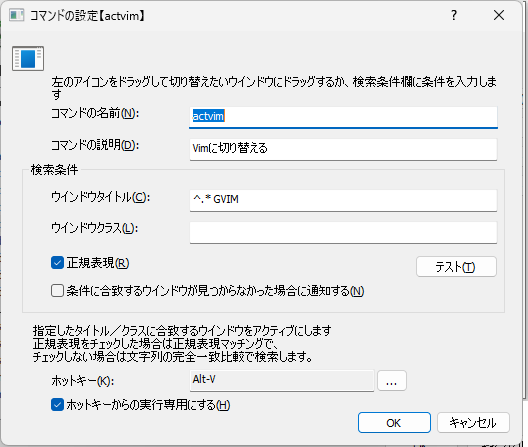Viewport: 528px width, 447px height.
Task: Click the ホットキー(K) label
Action: click(x=82, y=381)
